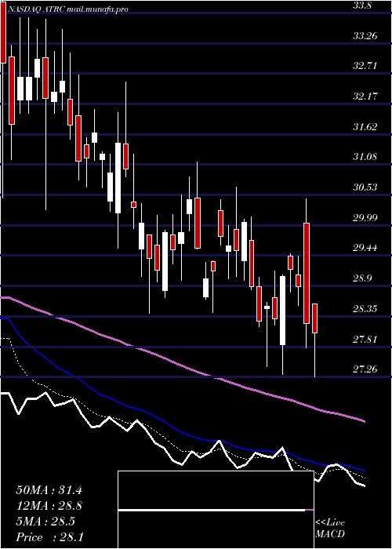Click the 27.26 price axis label
Screen dimensions: 392x549
365,369
